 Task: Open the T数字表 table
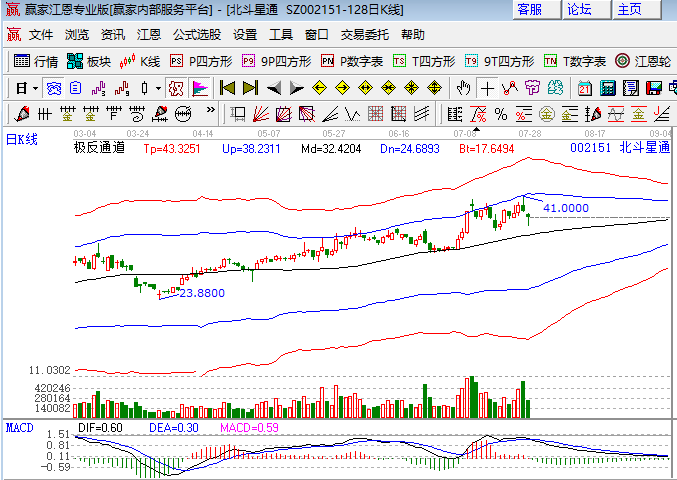[575, 62]
